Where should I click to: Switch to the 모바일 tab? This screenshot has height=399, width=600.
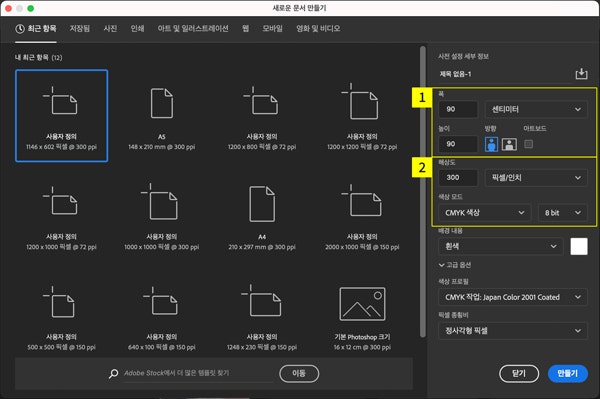coord(272,29)
